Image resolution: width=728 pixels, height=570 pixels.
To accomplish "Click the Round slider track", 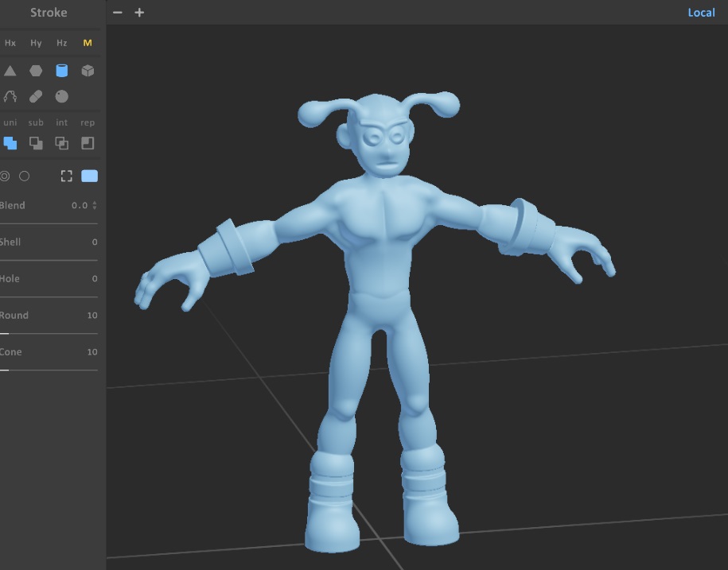I will (x=49, y=333).
